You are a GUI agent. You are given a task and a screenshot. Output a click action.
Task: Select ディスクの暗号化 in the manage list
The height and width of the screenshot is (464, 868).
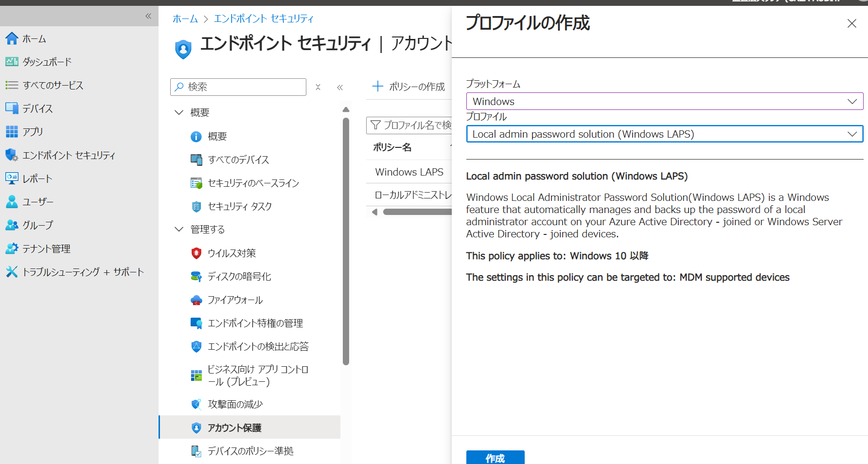point(240,276)
